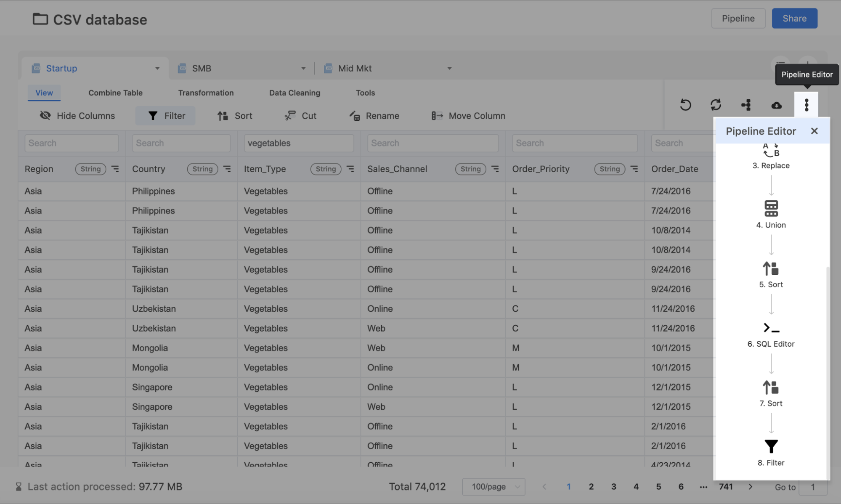
Task: Expand the SMB table dropdown arrow
Action: pos(303,68)
